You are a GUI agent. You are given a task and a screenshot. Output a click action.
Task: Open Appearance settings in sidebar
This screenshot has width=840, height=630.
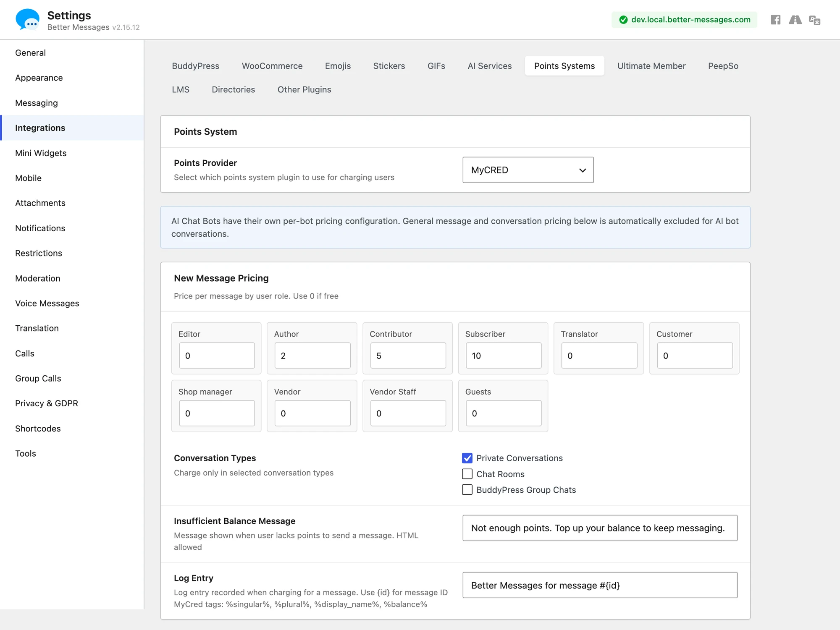click(72, 78)
